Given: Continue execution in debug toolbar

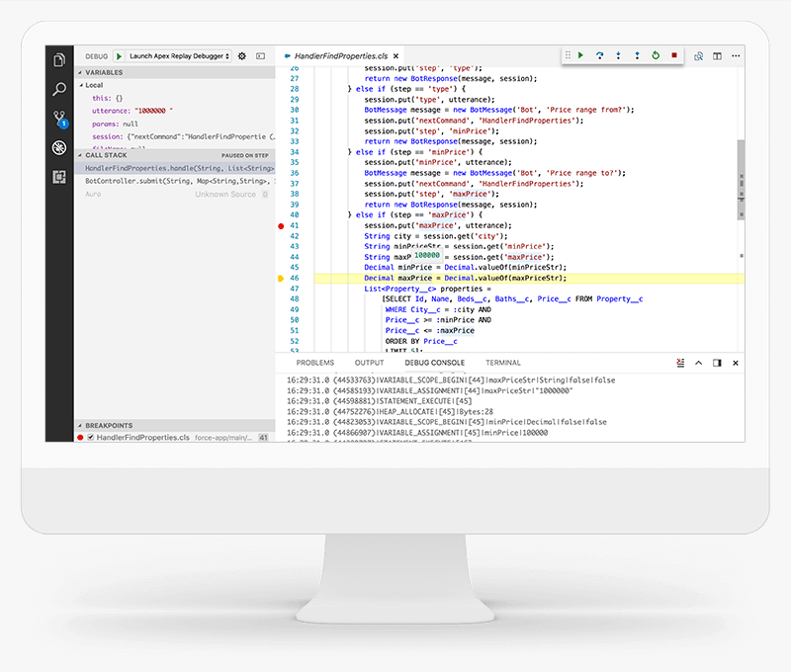Looking at the screenshot, I should click(x=580, y=55).
